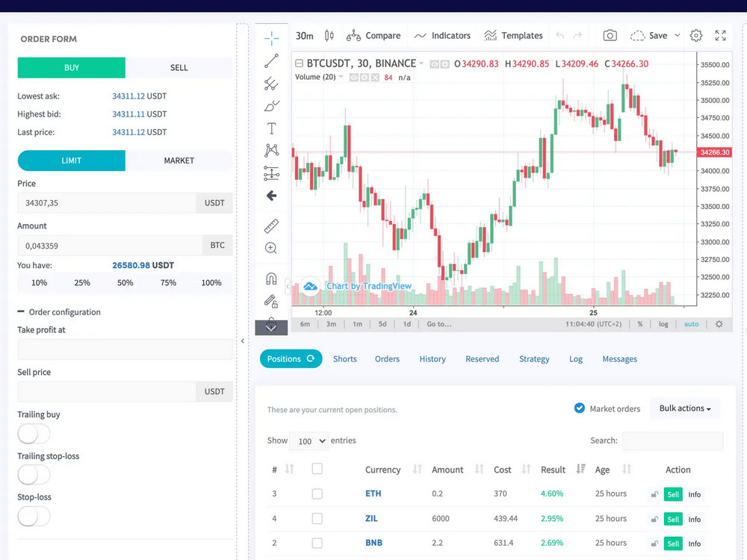Select the SELL order side
The height and width of the screenshot is (560, 747).
(x=179, y=68)
